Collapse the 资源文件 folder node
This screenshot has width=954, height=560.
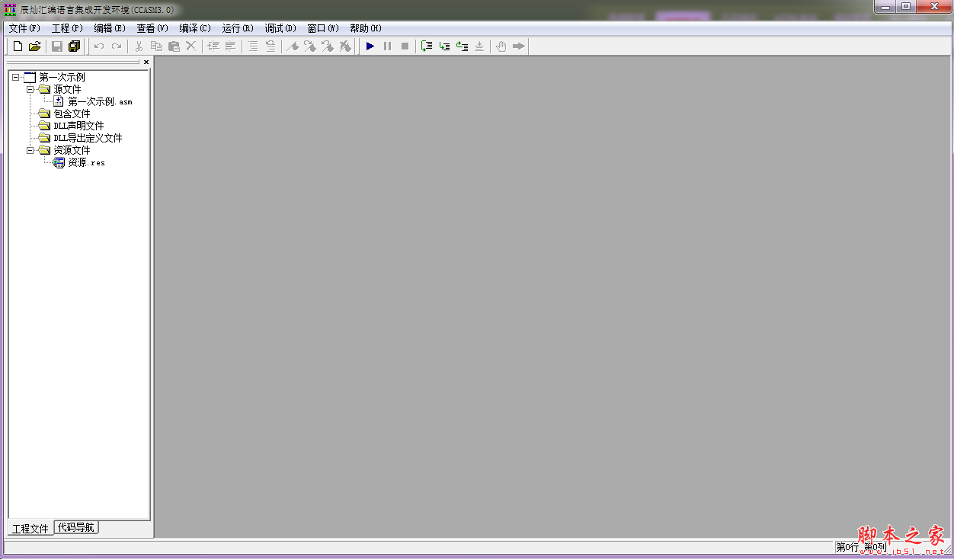point(30,150)
